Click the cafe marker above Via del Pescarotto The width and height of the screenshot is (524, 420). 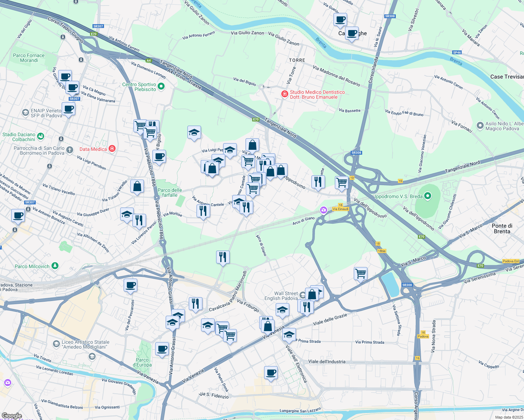point(130,285)
